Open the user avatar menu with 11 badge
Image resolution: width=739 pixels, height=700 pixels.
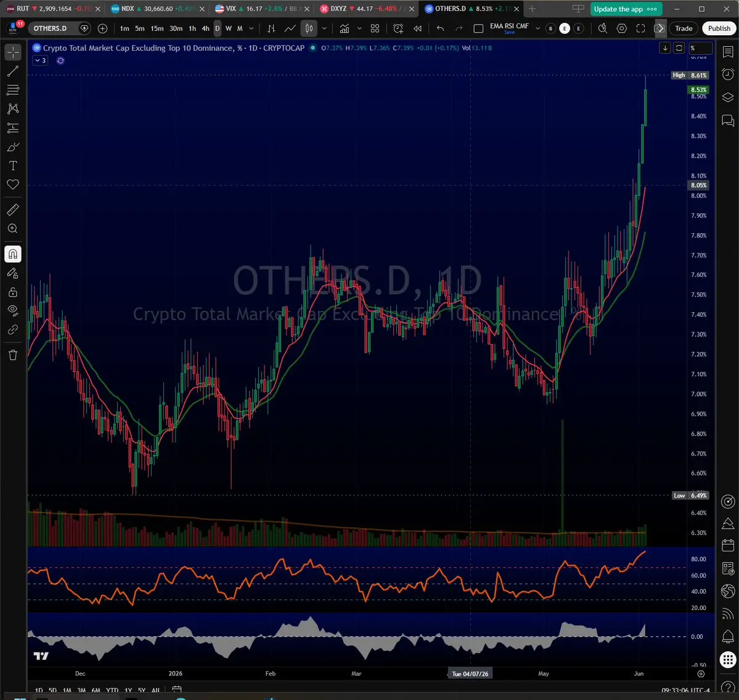coord(14,27)
